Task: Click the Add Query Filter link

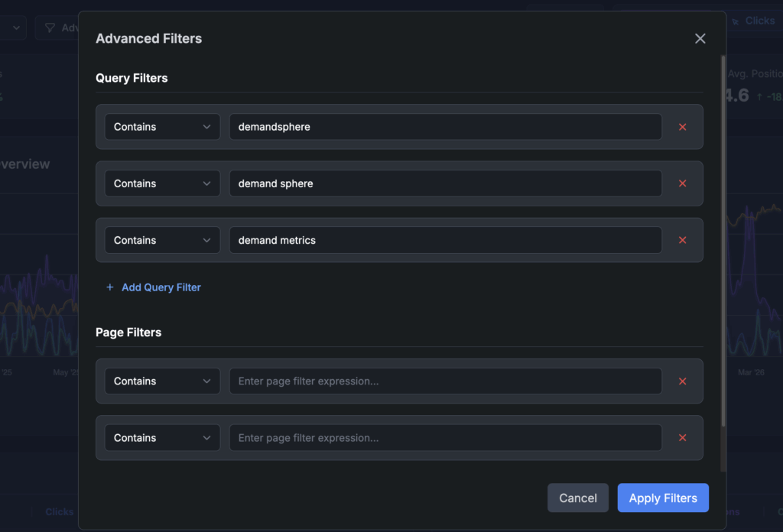Action: 161,287
